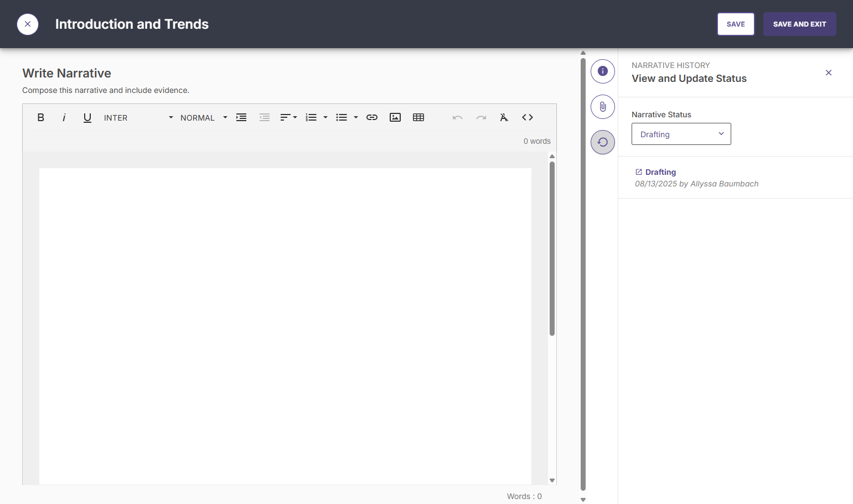This screenshot has width=853, height=504.
Task: Open the attachments paperclip icon
Action: click(x=603, y=107)
